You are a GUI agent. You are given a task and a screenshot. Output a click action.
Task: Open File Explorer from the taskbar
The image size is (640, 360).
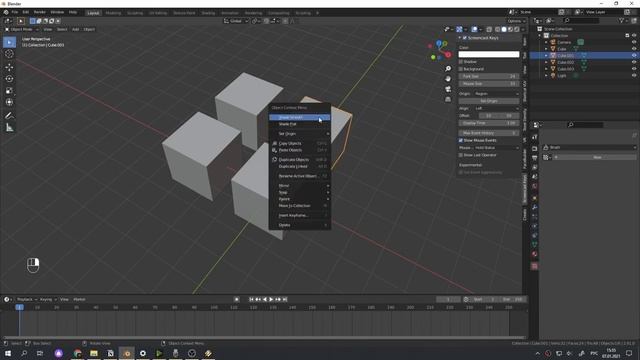coord(94,353)
